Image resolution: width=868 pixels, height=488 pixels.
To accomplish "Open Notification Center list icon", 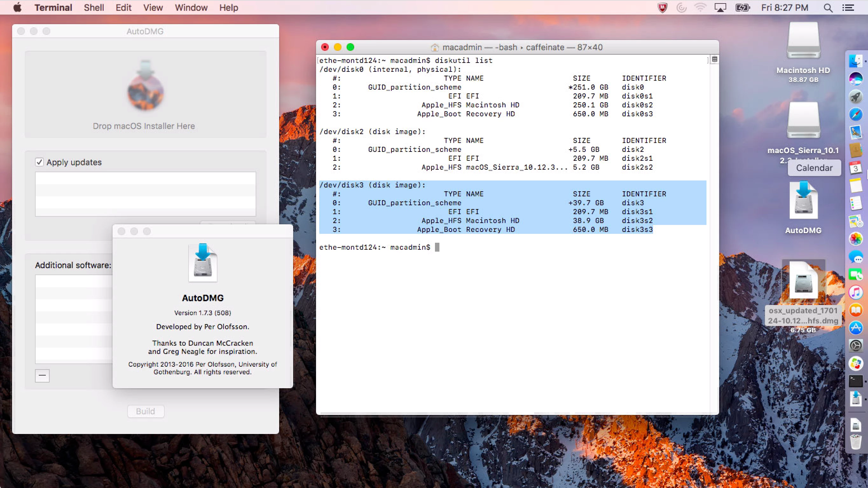I will tap(848, 7).
